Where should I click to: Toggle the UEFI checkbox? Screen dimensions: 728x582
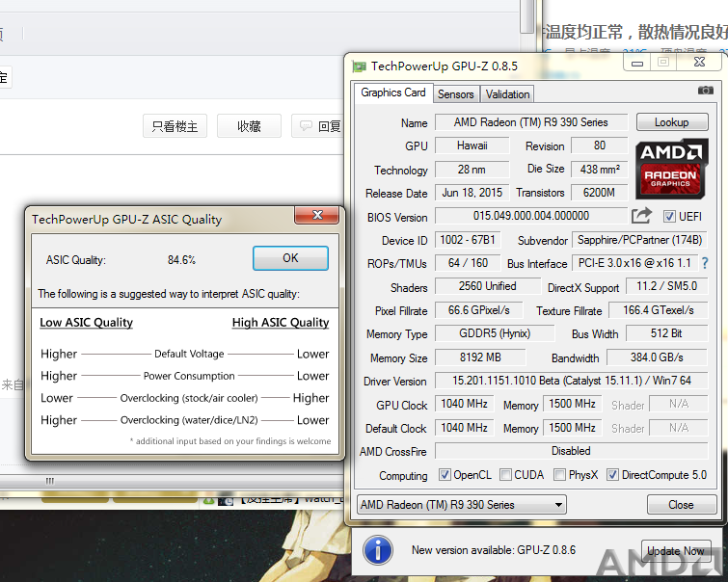click(x=669, y=216)
